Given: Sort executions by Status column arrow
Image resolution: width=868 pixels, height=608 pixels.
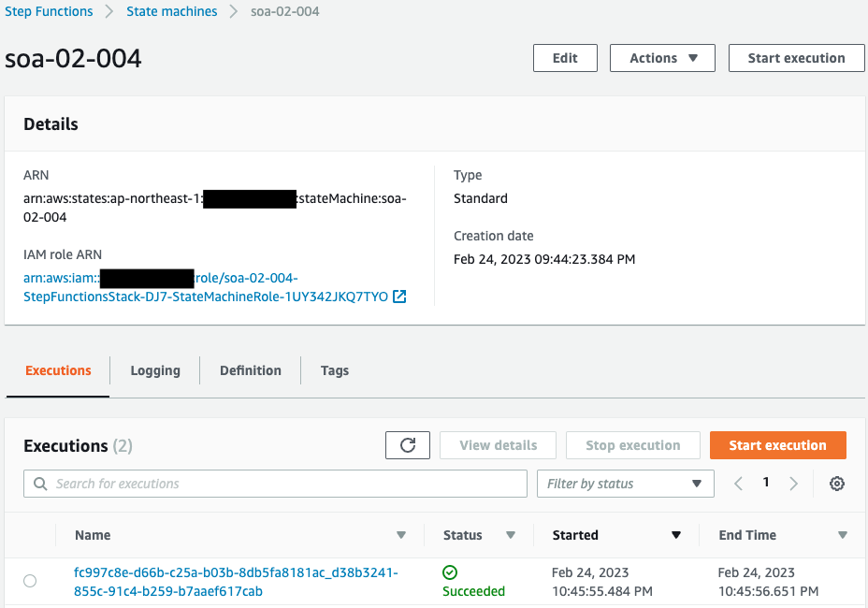Looking at the screenshot, I should tap(511, 535).
